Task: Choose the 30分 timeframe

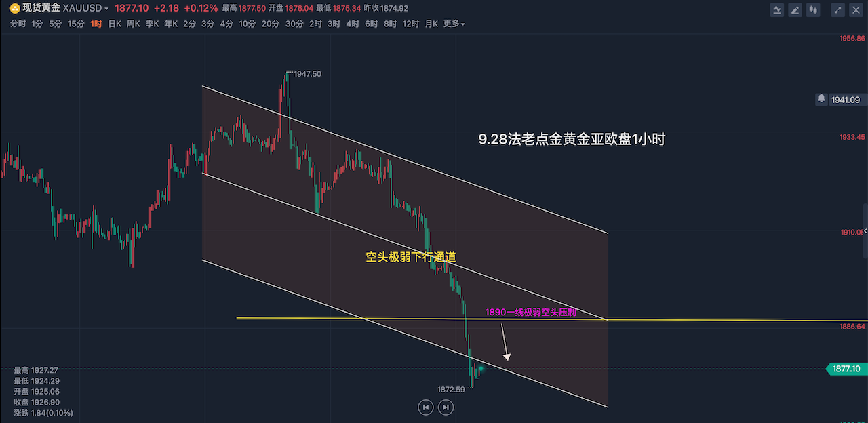Action: [x=294, y=24]
